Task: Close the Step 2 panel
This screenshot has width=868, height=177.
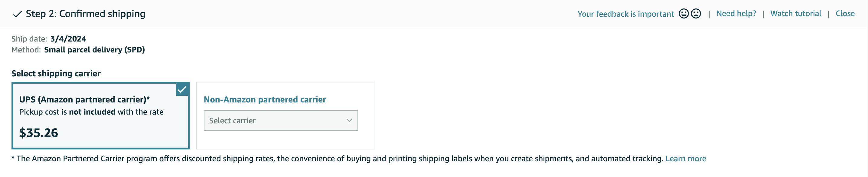Action: pyautogui.click(x=845, y=14)
